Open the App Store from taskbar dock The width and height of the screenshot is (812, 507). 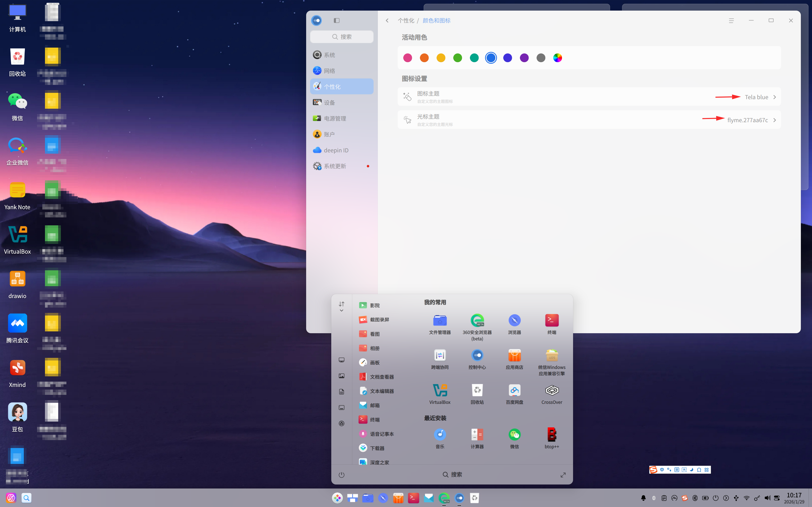tap(398, 498)
